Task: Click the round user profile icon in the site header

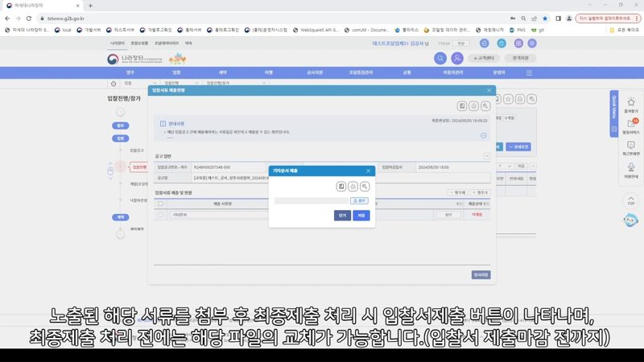Action: [x=457, y=58]
